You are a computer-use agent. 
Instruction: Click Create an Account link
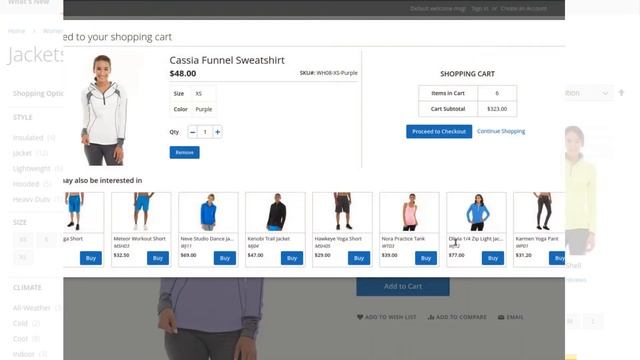(x=524, y=8)
